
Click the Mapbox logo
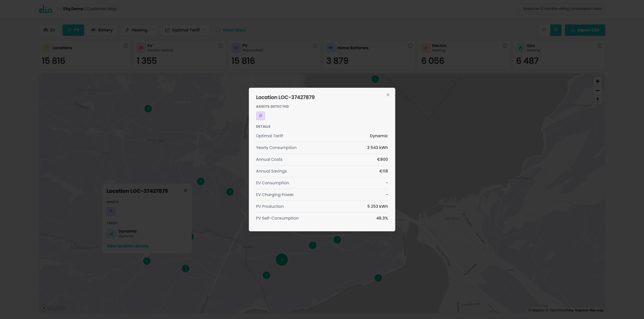pyautogui.click(x=53, y=308)
